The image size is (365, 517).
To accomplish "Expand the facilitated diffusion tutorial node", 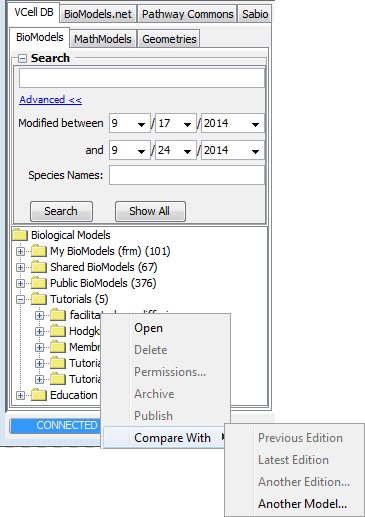I will pyautogui.click(x=39, y=315).
